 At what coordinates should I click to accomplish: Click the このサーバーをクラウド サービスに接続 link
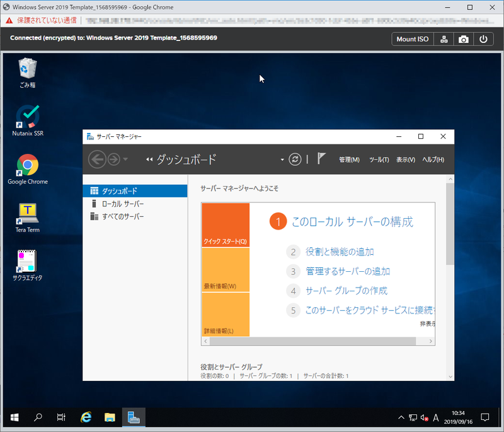point(370,310)
